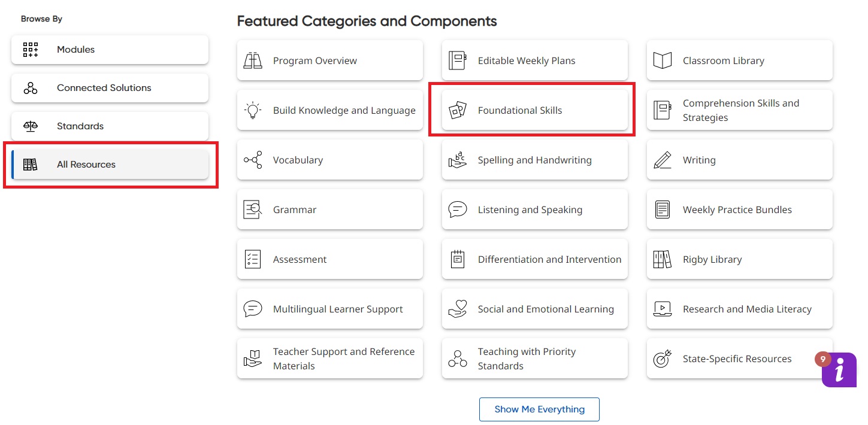The image size is (868, 425).
Task: Click the Show Me Everything button
Action: 539,409
